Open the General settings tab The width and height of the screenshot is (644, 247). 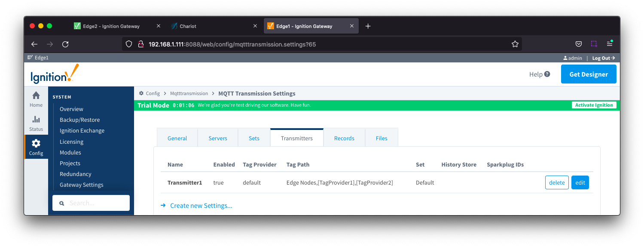click(x=177, y=138)
